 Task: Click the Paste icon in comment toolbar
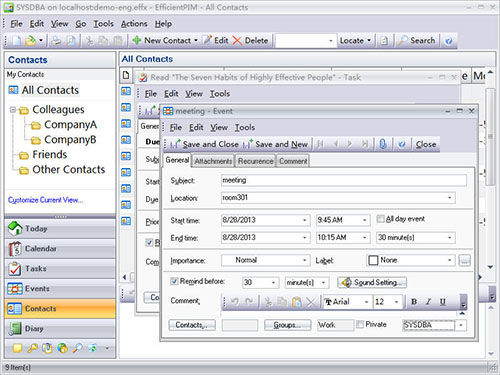(296, 302)
